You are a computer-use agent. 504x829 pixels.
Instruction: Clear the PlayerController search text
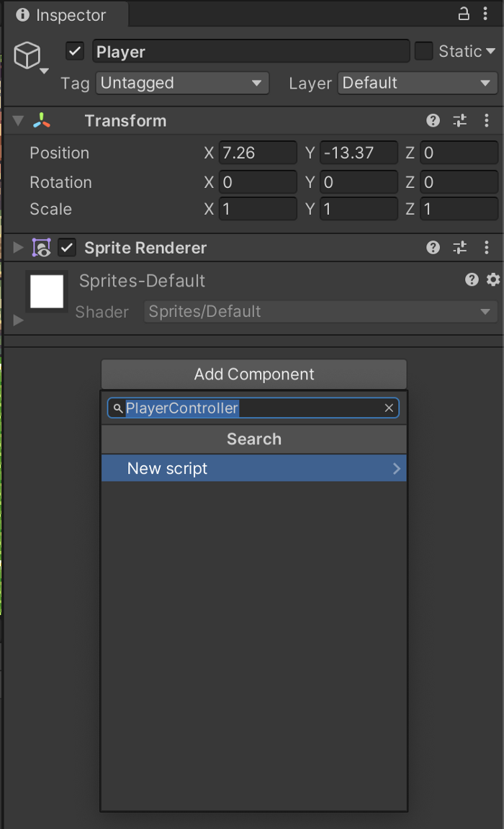tap(389, 408)
